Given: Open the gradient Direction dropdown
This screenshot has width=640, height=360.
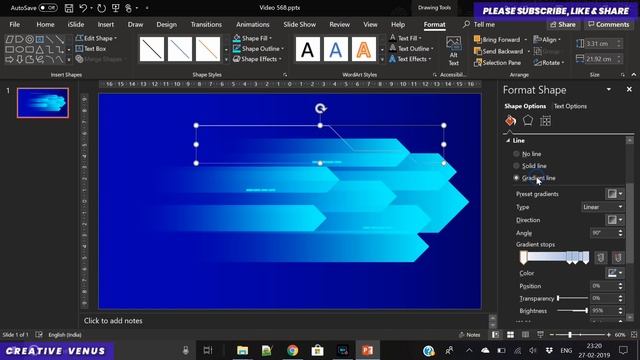Looking at the screenshot, I should tap(614, 220).
